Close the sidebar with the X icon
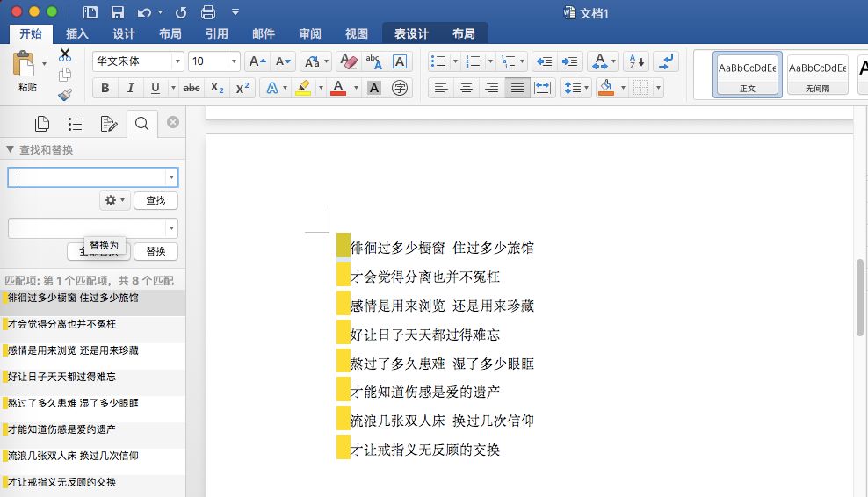The height and width of the screenshot is (497, 868). pos(173,122)
